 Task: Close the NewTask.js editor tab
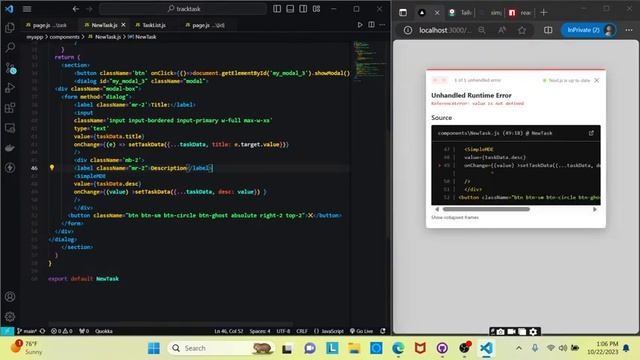pos(123,25)
